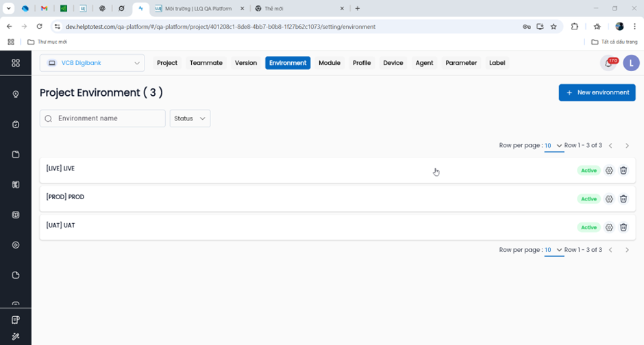Expand the VCB Digibank project selector
This screenshot has width=644, height=345.
click(x=92, y=63)
